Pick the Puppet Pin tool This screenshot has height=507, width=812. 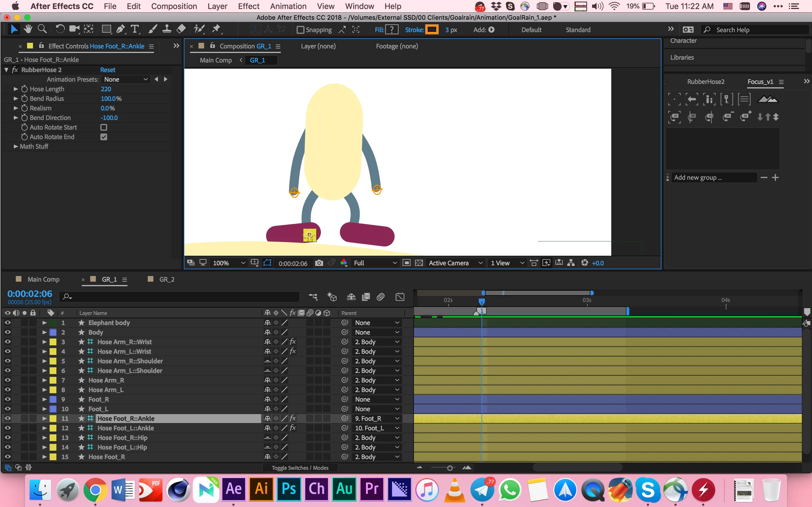pyautogui.click(x=217, y=30)
